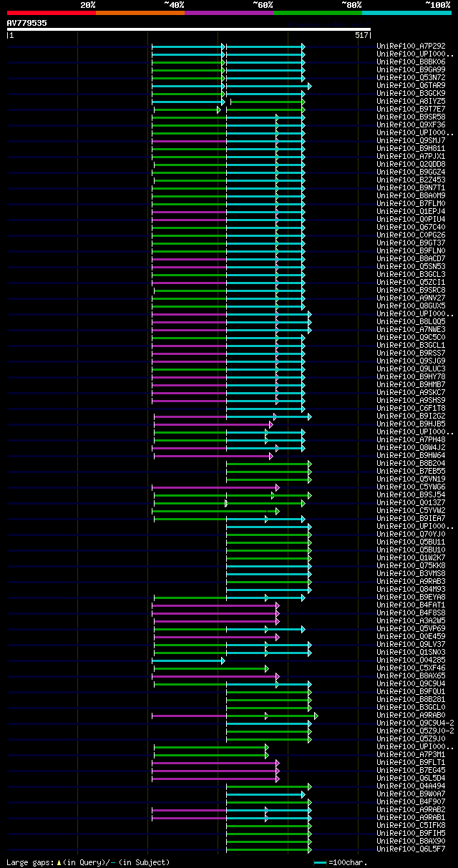Select the UniRef100_Q75KK8 hit name

412,565
